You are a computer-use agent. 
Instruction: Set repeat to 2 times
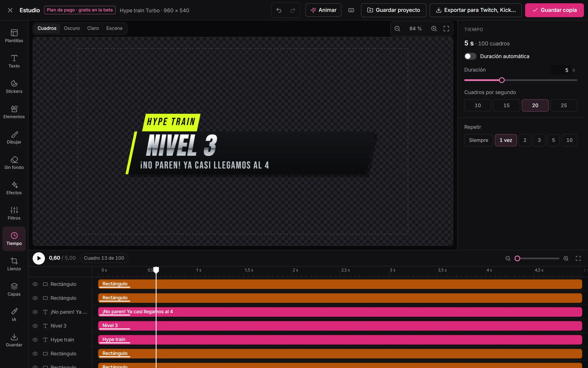pos(525,140)
